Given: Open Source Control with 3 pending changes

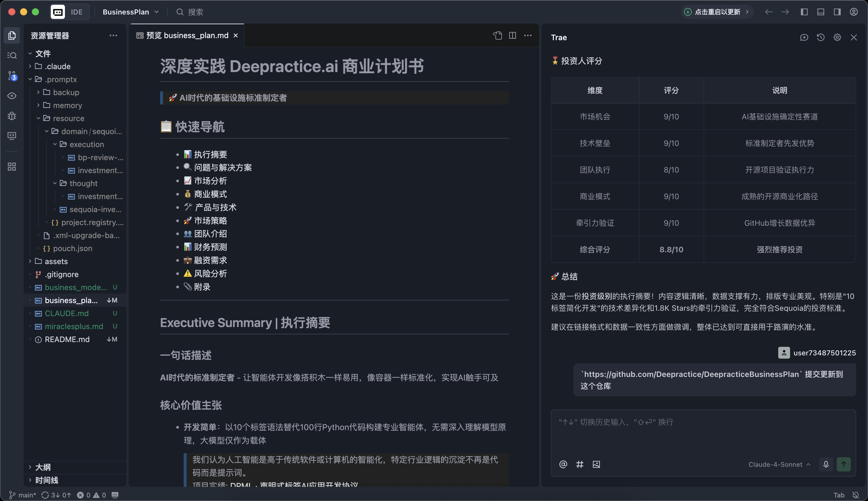Looking at the screenshot, I should tap(12, 76).
